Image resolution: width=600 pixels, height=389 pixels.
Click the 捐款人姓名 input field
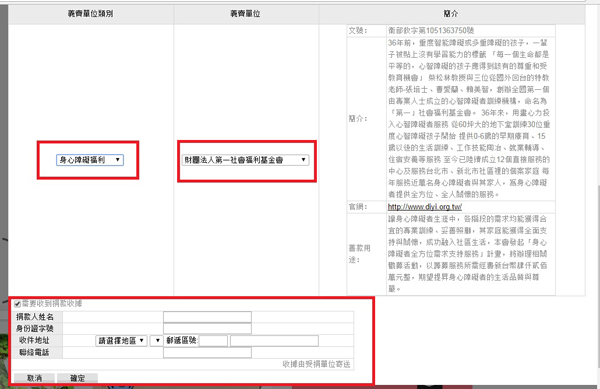(x=207, y=317)
